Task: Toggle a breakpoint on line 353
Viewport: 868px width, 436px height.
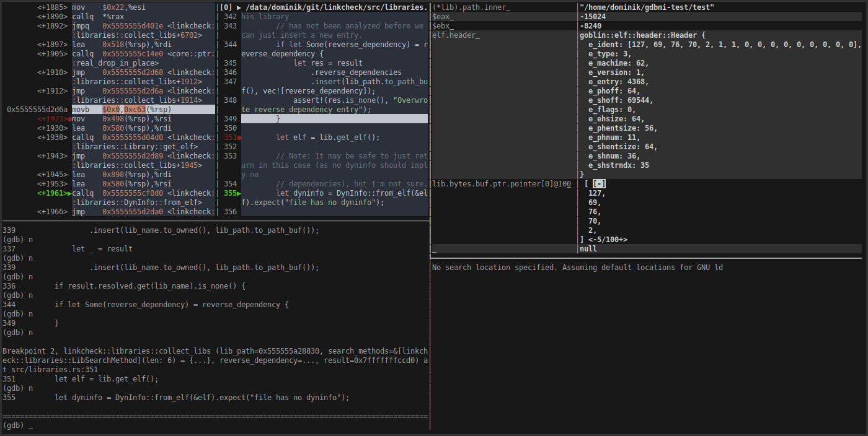Action: (230, 155)
